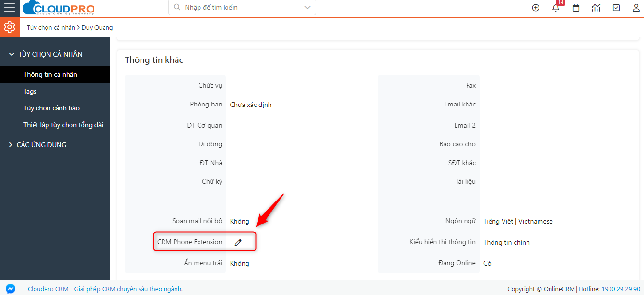Select "Tags" menu item

point(55,91)
